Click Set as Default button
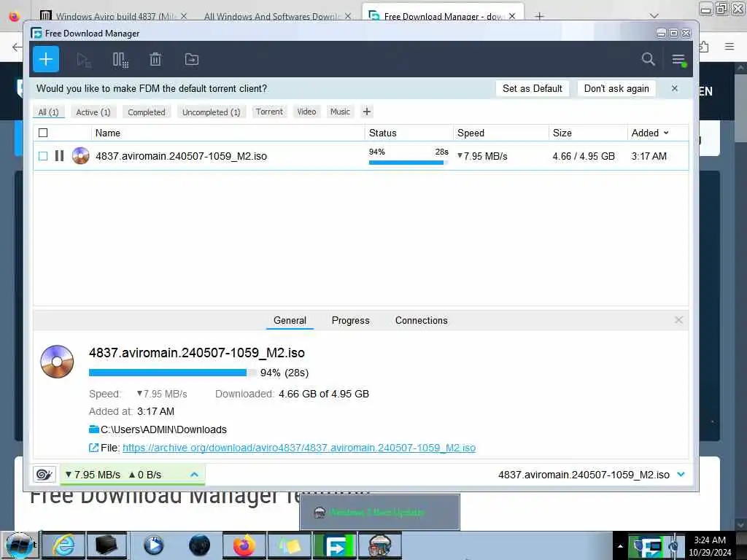The height and width of the screenshot is (560, 747). (532, 88)
